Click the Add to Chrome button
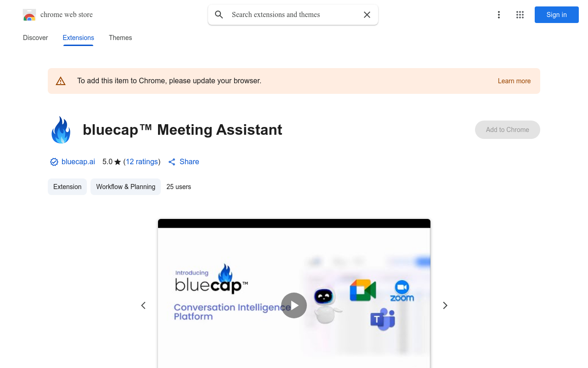588x368 pixels. [x=507, y=130]
